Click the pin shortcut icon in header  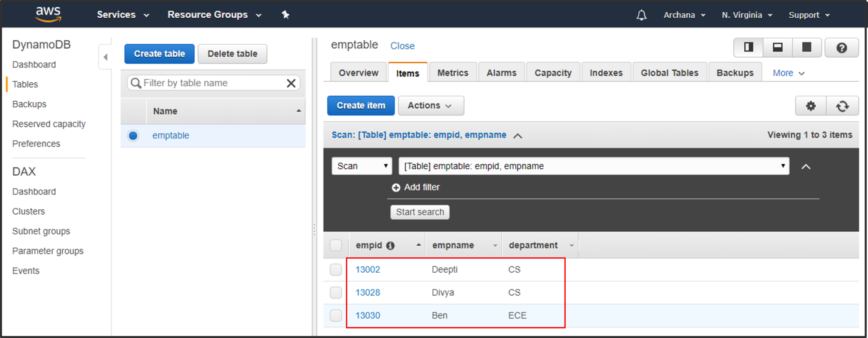(286, 15)
